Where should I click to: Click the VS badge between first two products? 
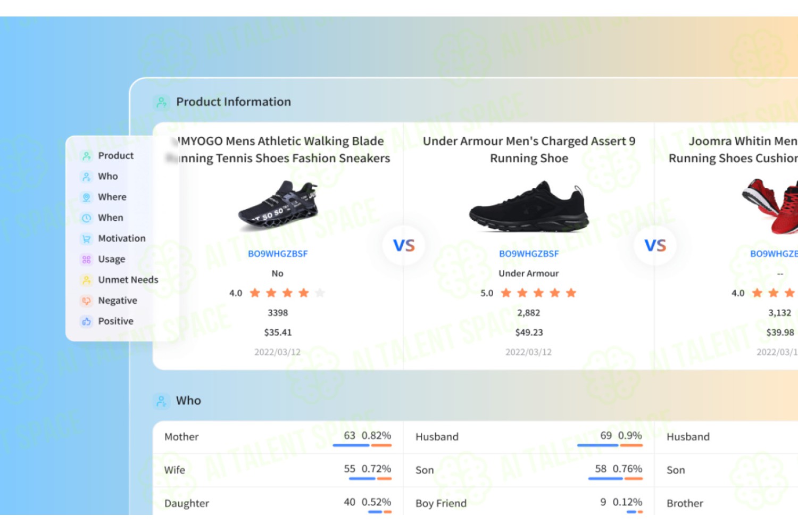tap(404, 245)
